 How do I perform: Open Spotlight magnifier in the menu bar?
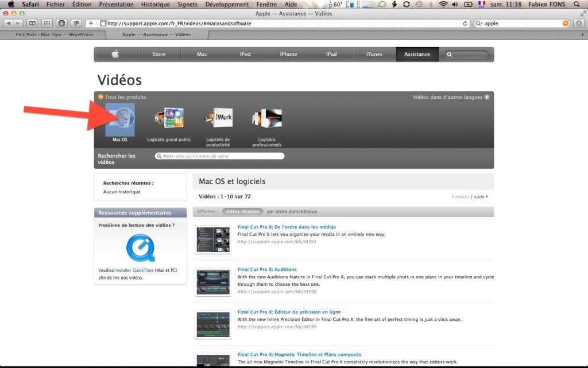[577, 5]
